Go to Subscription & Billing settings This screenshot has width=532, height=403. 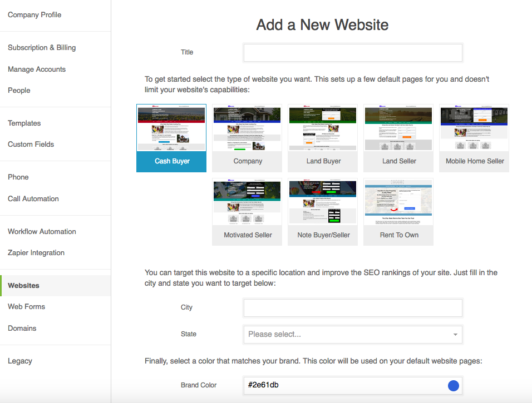tap(42, 48)
